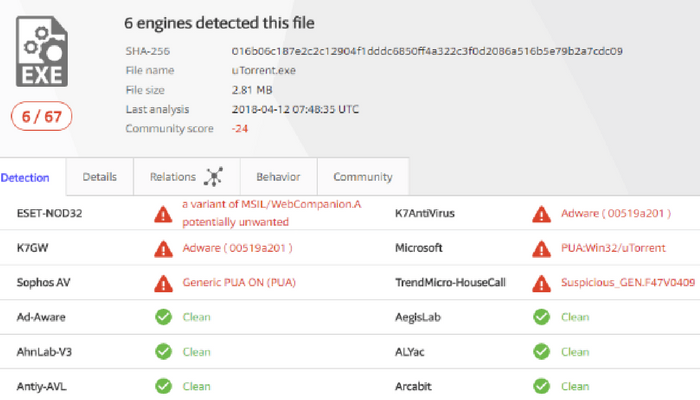Click the 6 / 67 detection score badge

(x=42, y=116)
